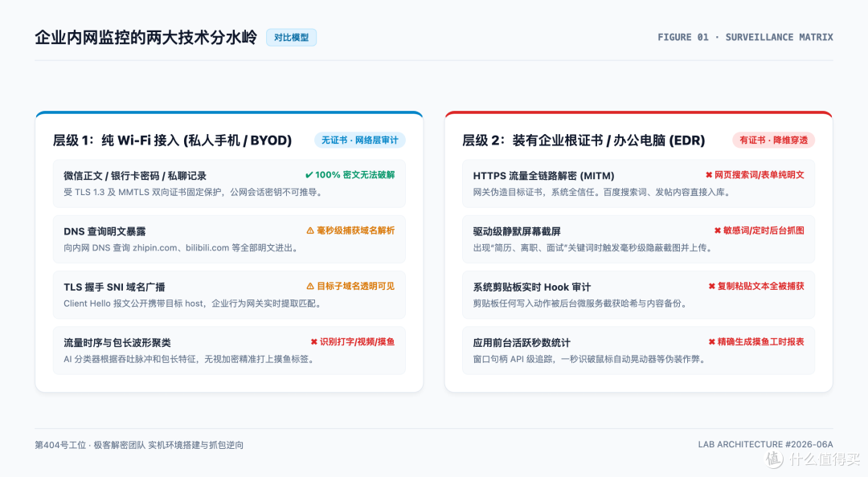This screenshot has width=868, height=477.
Task: Click row title 驱动级静默屏幕截屏
Action: (517, 231)
